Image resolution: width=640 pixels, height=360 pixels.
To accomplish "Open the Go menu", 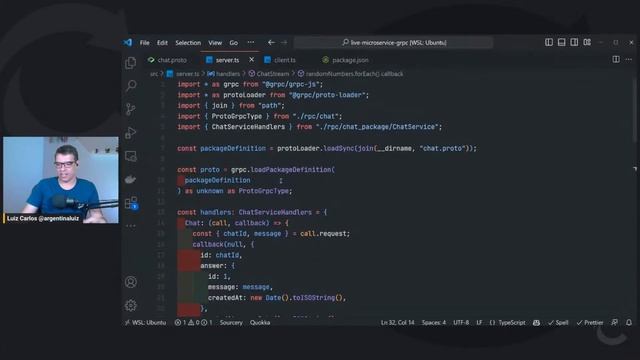I will (x=233, y=43).
